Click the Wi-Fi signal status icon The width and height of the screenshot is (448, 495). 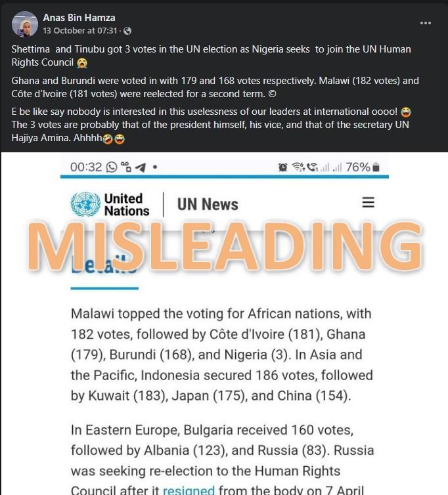tap(298, 167)
